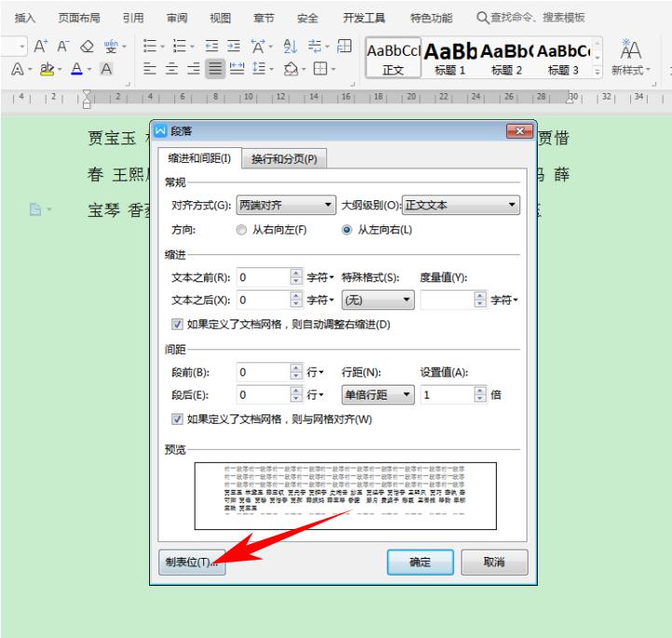Click the tab stop table icon in ribbon
Screen dimensions: 672x638
tap(344, 46)
